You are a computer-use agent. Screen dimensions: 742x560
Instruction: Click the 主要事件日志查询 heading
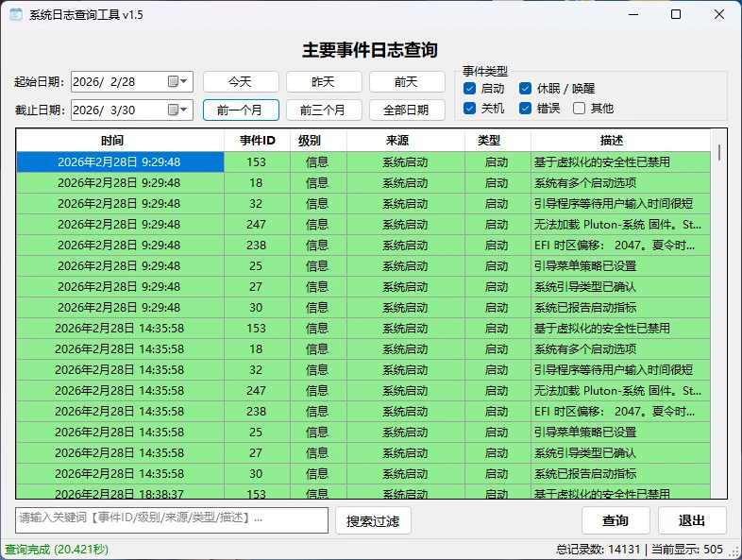click(x=369, y=50)
